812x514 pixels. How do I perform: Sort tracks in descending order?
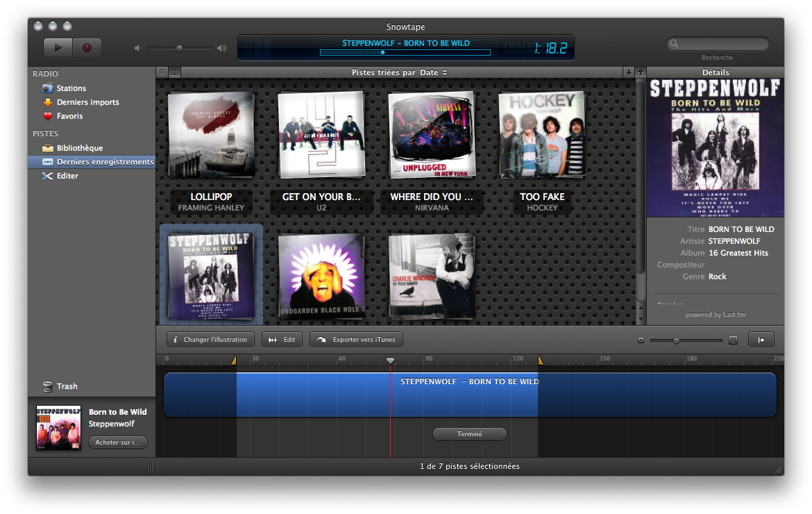coord(628,72)
